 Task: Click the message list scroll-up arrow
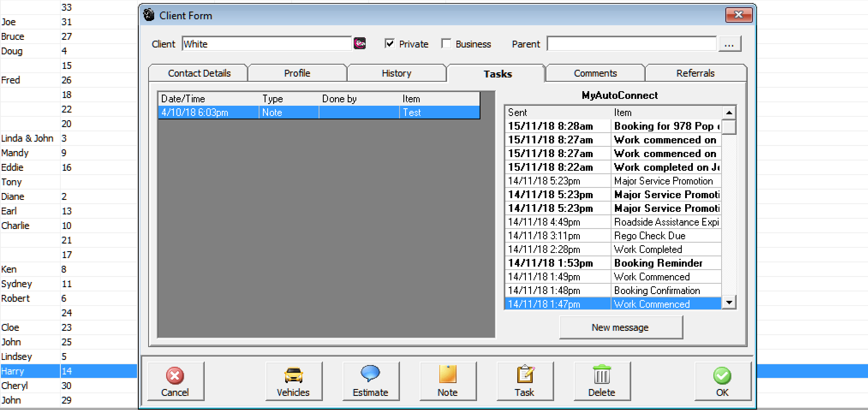pos(729,113)
